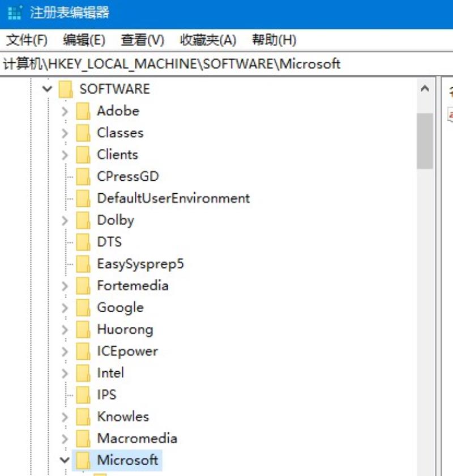453x476 pixels.
Task: Select the Google key label
Action: tap(120, 308)
